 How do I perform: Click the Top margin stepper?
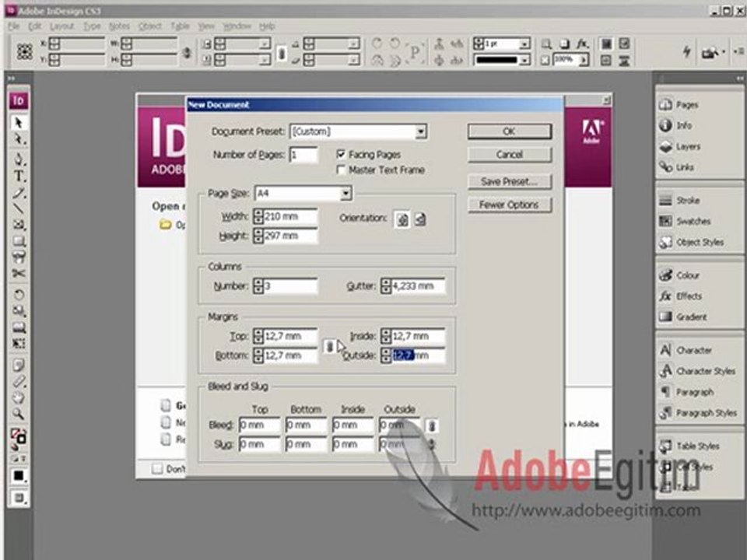click(x=258, y=336)
